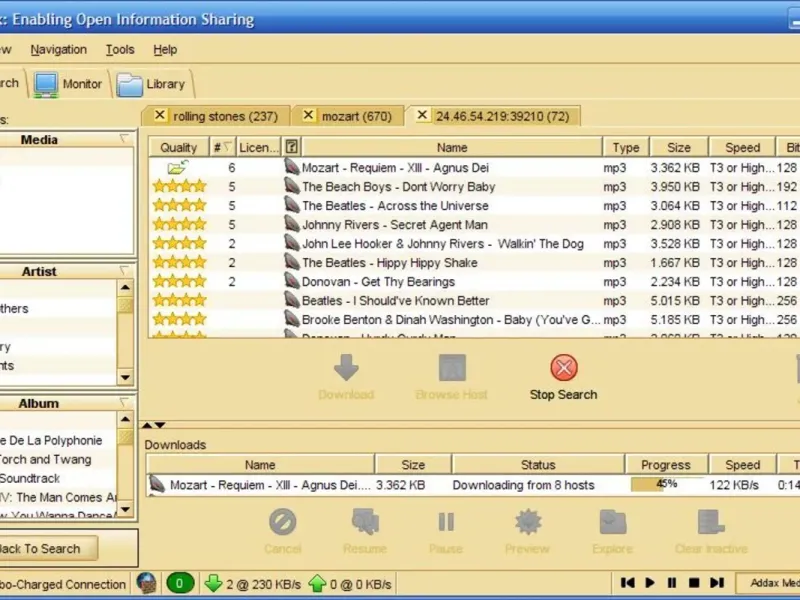
Task: Collapse the Album filter panel
Action: click(x=124, y=403)
